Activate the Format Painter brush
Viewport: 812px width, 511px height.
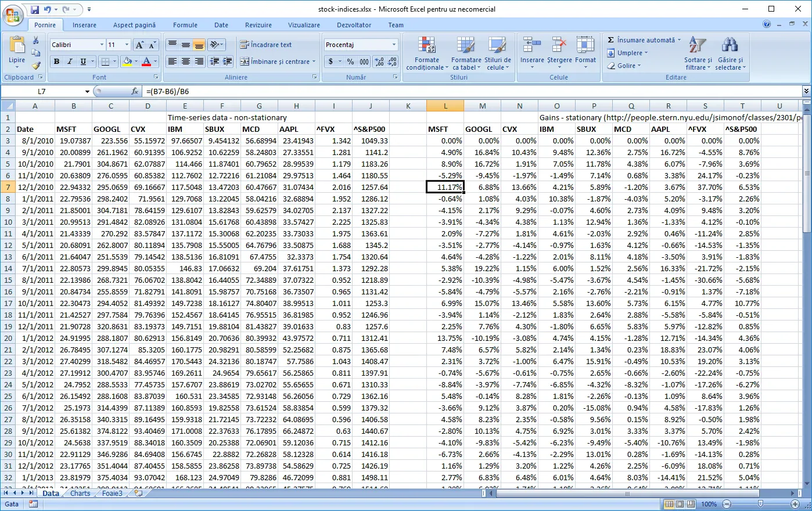click(36, 66)
